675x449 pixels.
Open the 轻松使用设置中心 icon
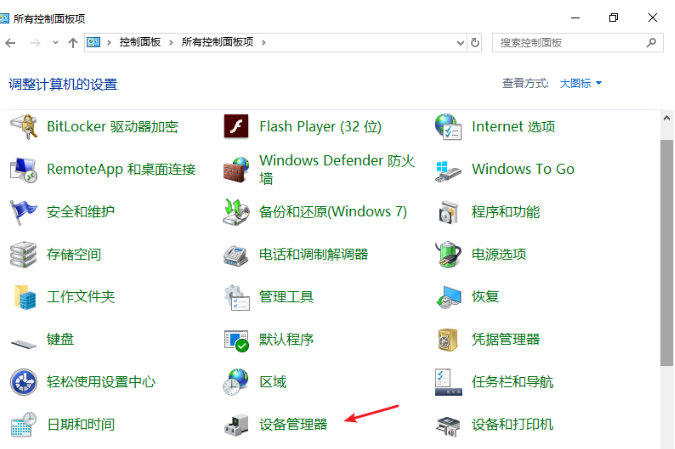[23, 382]
